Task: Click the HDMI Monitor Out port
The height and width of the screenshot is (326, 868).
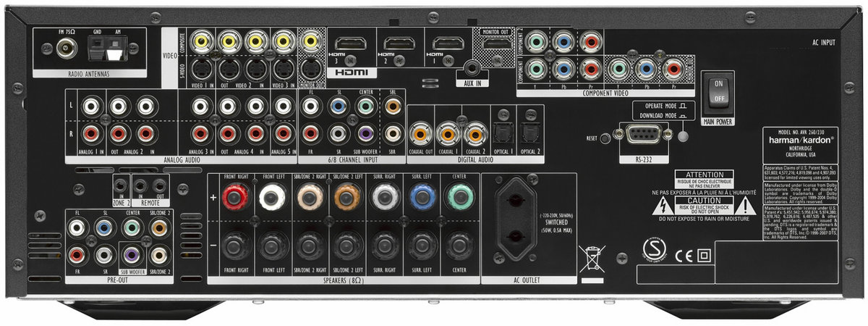Action: tap(495, 43)
